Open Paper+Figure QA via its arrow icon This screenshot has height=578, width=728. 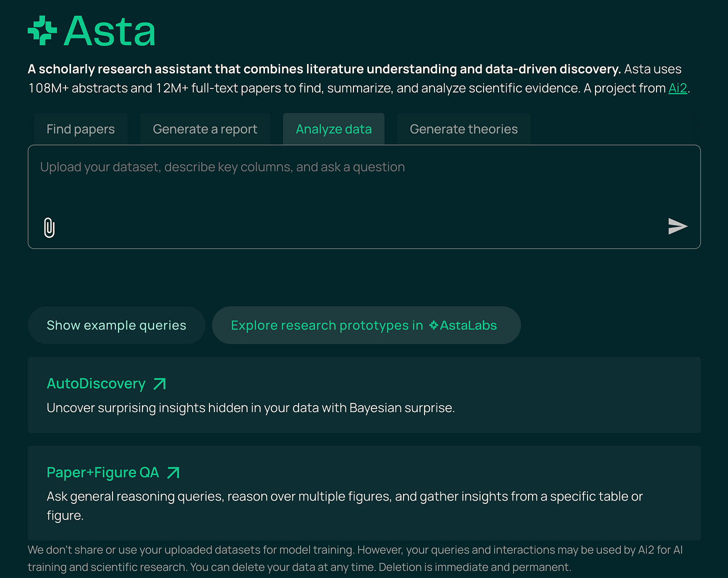pyautogui.click(x=173, y=472)
